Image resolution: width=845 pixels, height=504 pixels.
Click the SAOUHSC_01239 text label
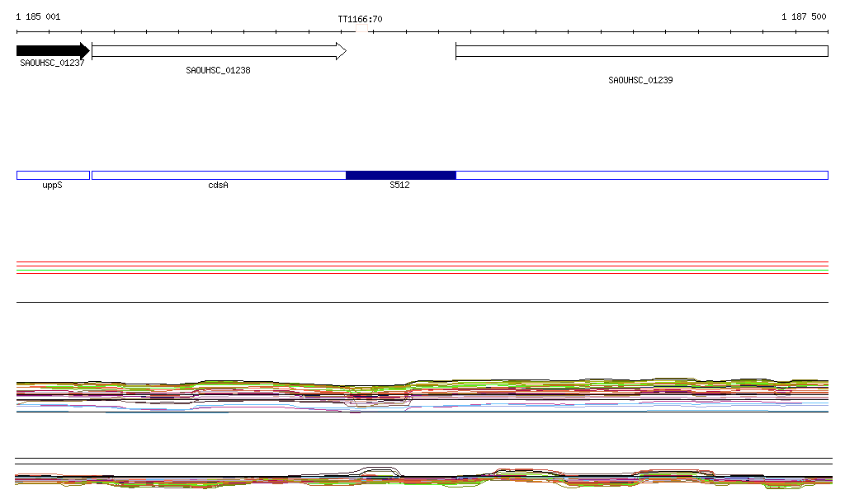pyautogui.click(x=640, y=81)
